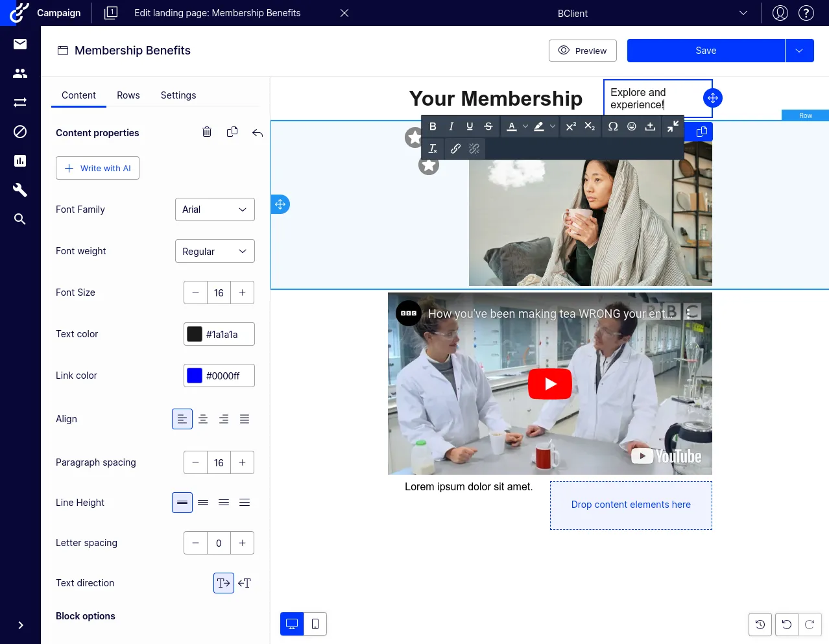Image resolution: width=829 pixels, height=644 pixels.
Task: Insert a link with the chain icon
Action: pos(455,149)
